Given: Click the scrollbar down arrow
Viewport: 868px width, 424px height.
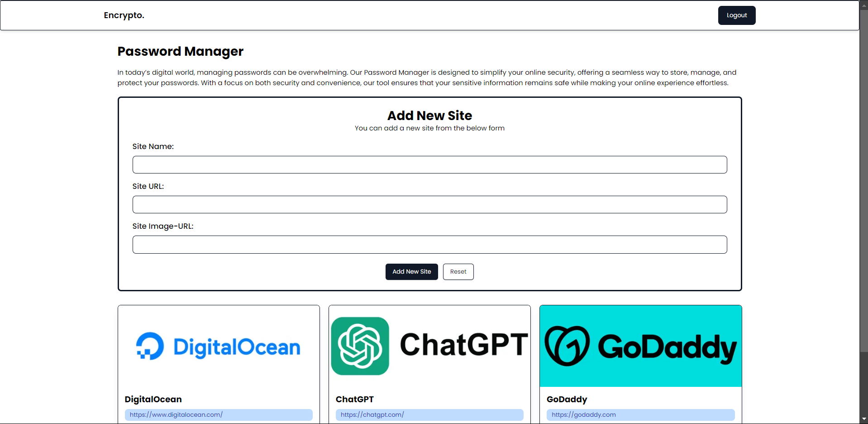Looking at the screenshot, I should [863, 419].
